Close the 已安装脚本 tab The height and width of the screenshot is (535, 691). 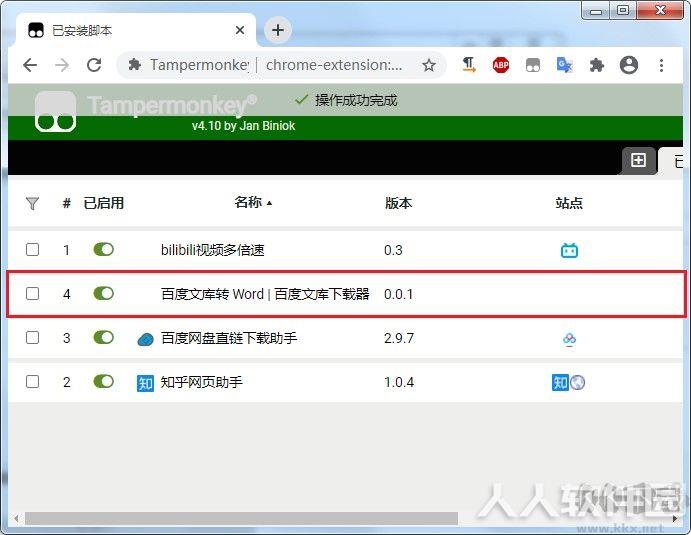point(240,30)
